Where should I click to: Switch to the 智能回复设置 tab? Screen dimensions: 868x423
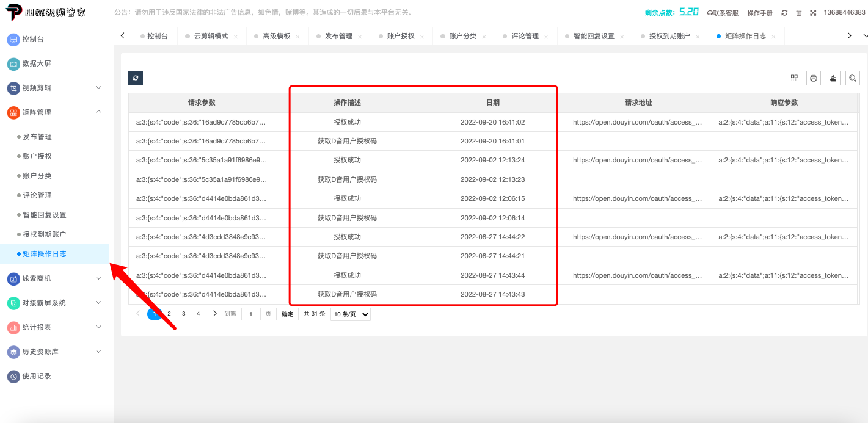594,36
